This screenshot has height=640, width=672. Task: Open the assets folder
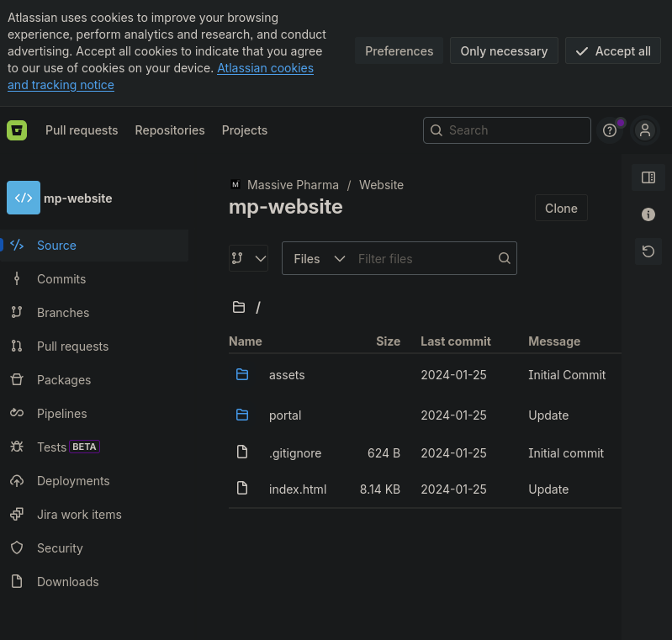coord(287,375)
